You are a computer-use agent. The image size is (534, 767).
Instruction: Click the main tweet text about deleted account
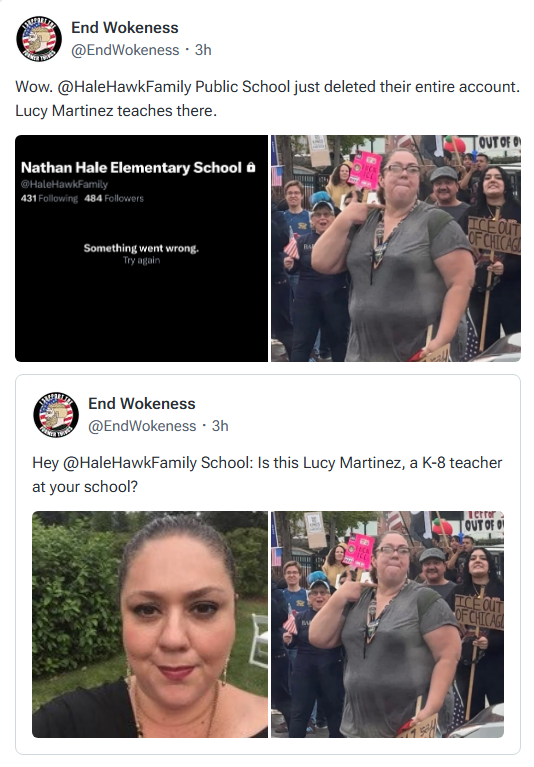[x=267, y=99]
